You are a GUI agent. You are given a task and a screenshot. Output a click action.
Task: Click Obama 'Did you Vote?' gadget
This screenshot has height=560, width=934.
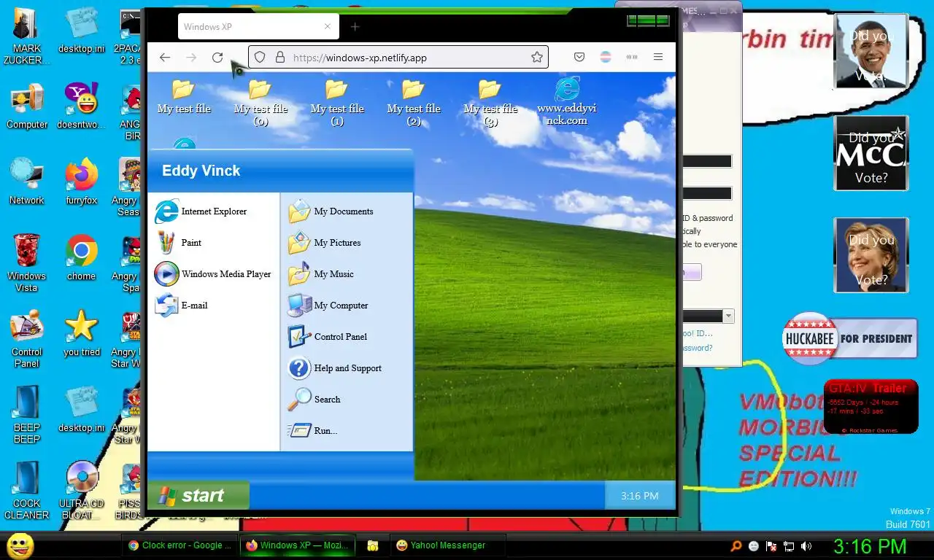[x=871, y=51]
